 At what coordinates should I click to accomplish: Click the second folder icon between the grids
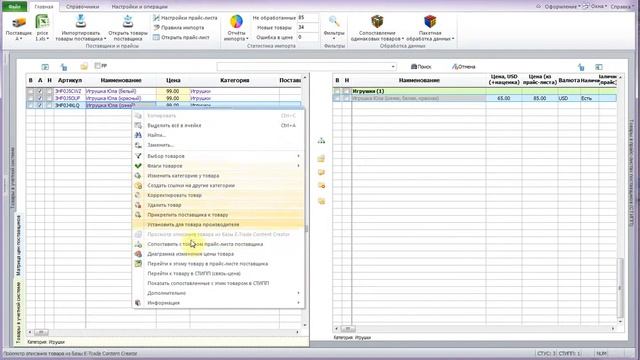click(321, 172)
